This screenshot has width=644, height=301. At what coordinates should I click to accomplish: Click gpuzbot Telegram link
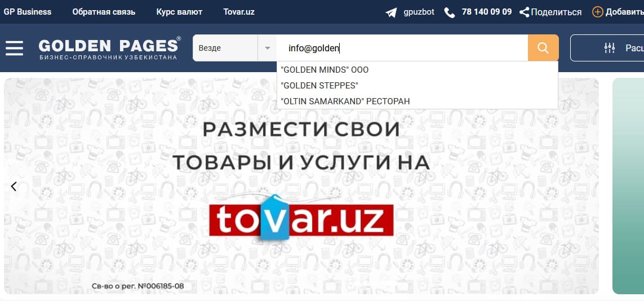[x=419, y=12]
